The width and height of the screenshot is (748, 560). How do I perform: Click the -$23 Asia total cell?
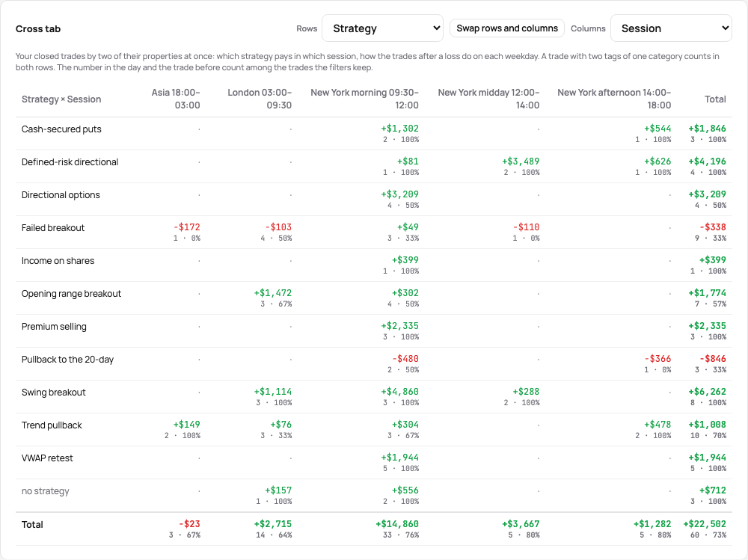(185, 529)
